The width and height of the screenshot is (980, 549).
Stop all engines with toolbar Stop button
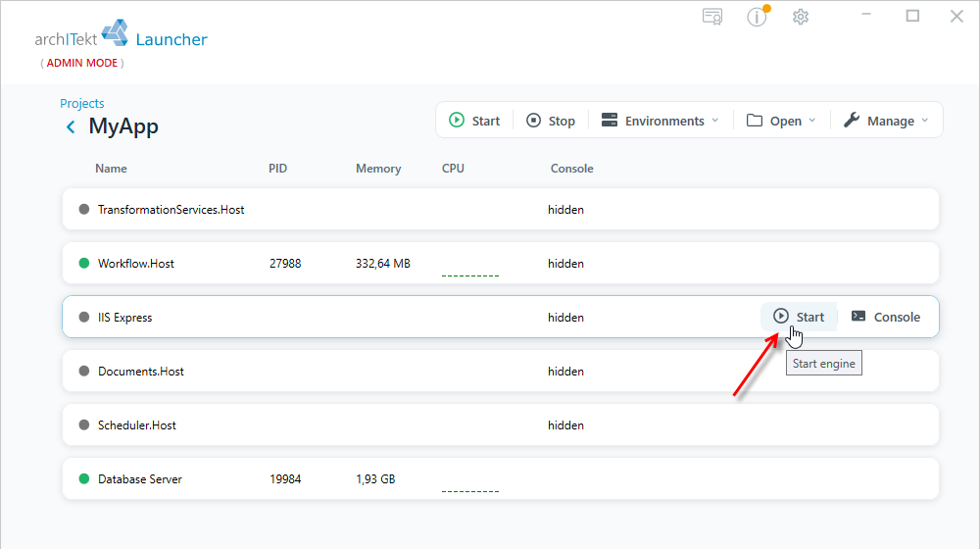551,121
